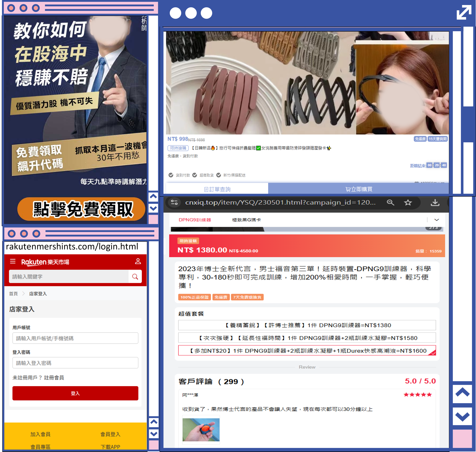Open the 加入會員 footer link
This screenshot has height=452, width=476.
point(40,434)
